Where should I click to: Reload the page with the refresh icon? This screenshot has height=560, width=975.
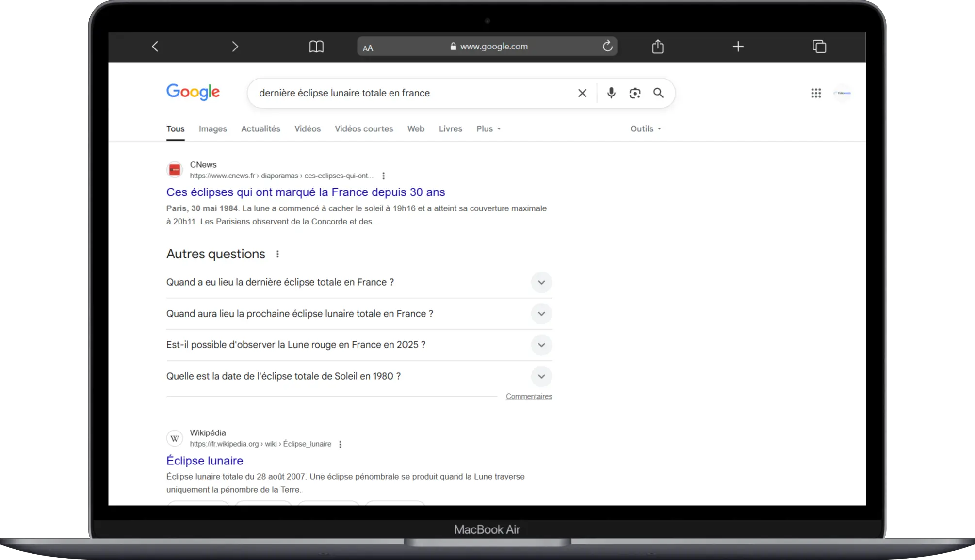pos(607,46)
